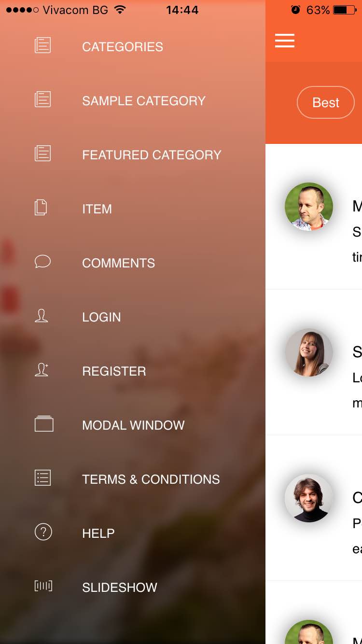Open the CATEGORIES menu entry
Viewport: 362px width, 644px height.
pos(123,47)
